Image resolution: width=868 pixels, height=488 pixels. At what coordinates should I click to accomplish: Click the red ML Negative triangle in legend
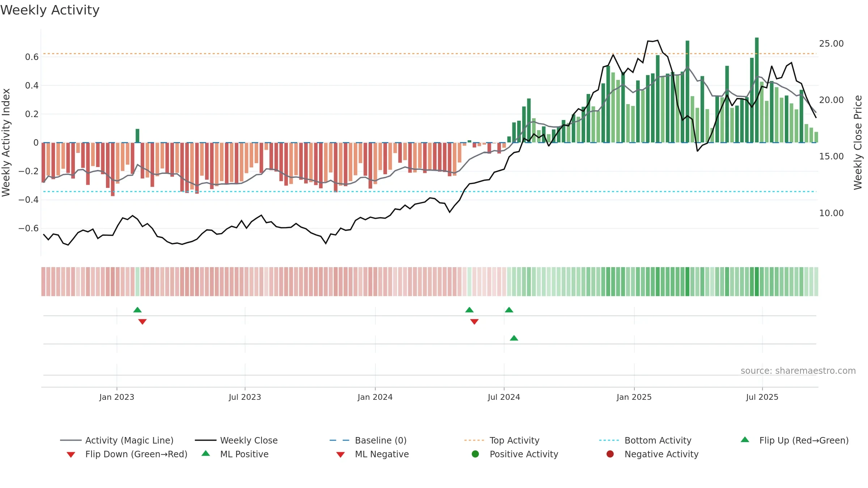pyautogui.click(x=341, y=455)
